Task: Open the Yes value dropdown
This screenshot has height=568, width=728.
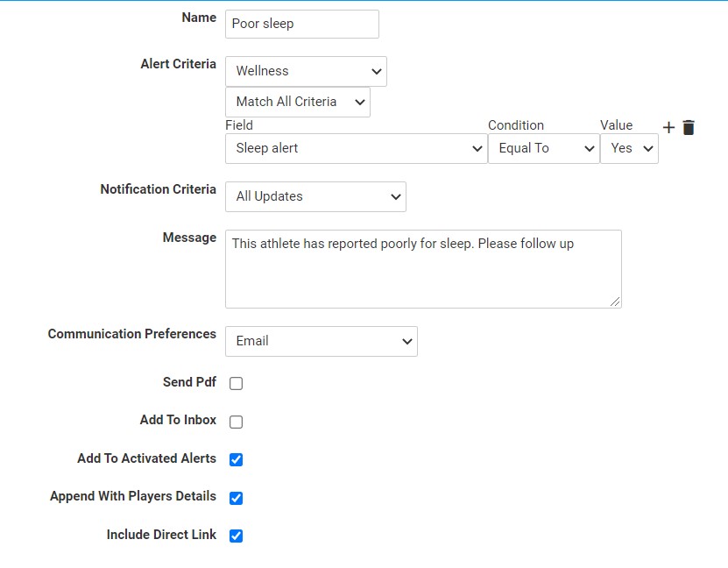Action: tap(629, 149)
